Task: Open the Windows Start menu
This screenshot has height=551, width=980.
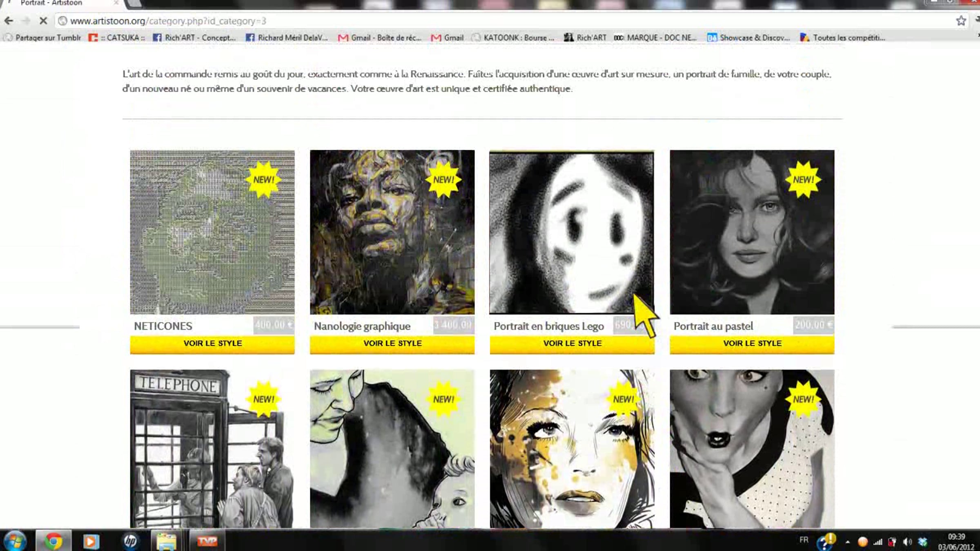Action: click(x=16, y=541)
